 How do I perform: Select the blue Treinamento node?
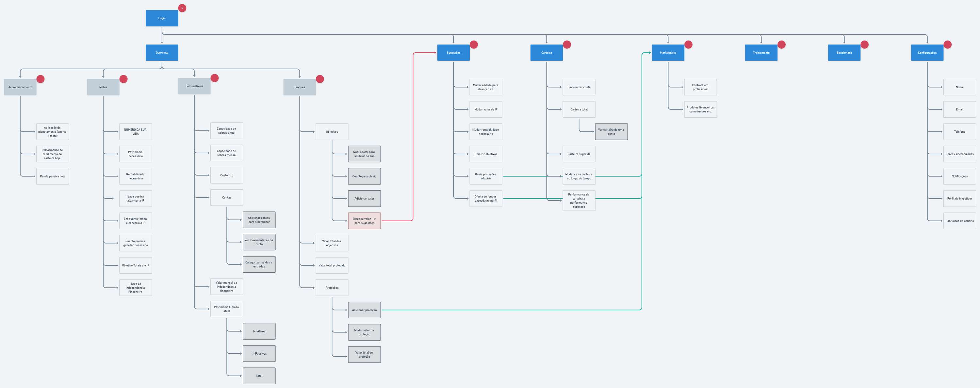coord(761,53)
